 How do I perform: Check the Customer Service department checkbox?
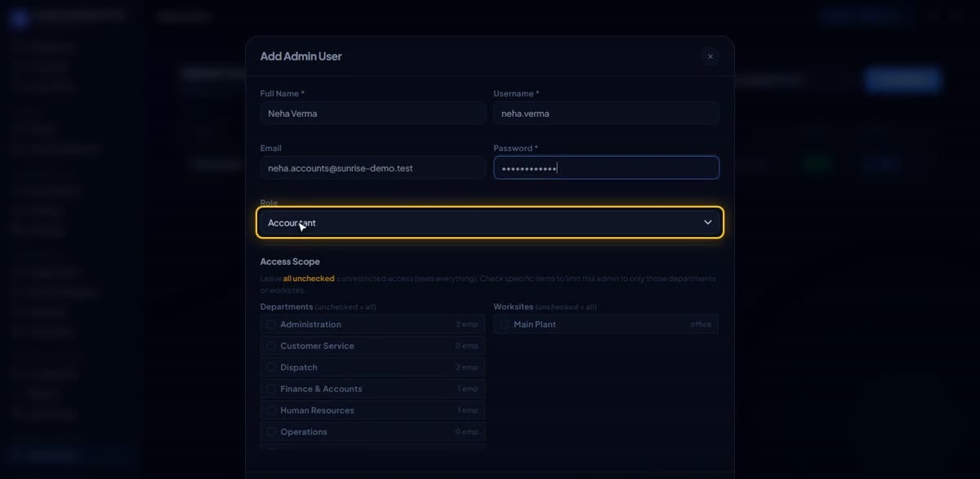pyautogui.click(x=271, y=346)
